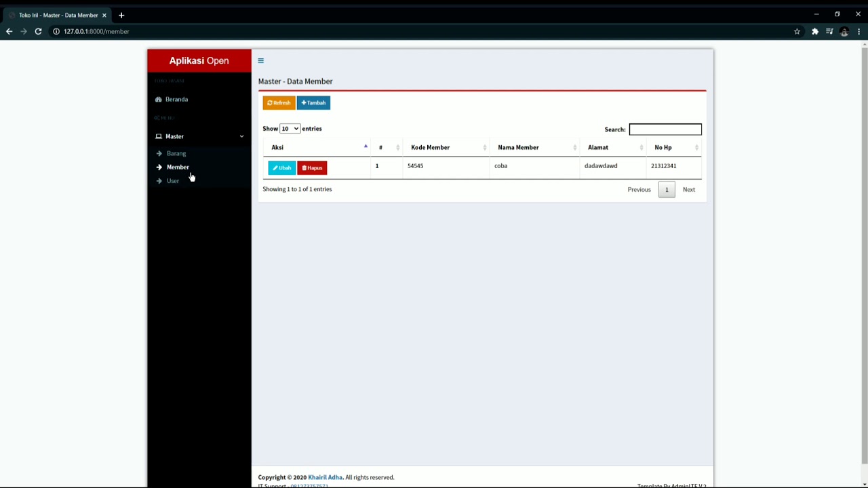The image size is (868, 488).
Task: Open the Show entries count dropdown
Action: [290, 129]
